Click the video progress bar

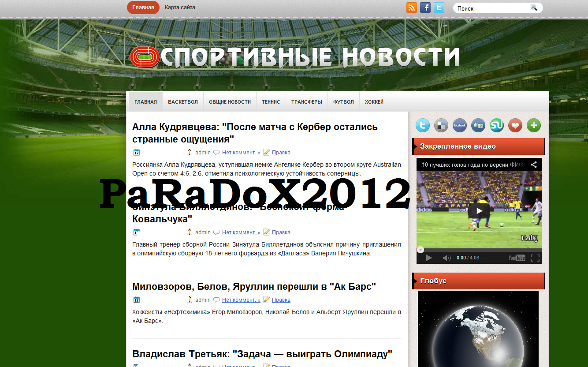pyautogui.click(x=479, y=250)
